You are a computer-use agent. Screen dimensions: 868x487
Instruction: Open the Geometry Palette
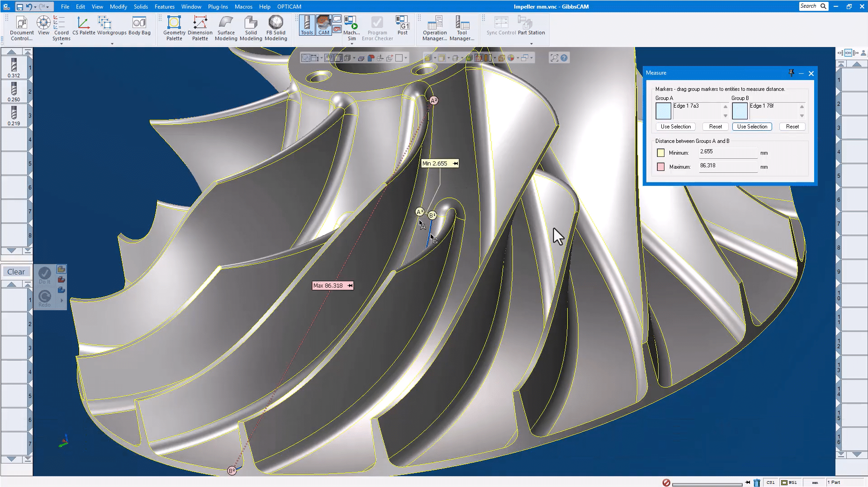(x=174, y=28)
